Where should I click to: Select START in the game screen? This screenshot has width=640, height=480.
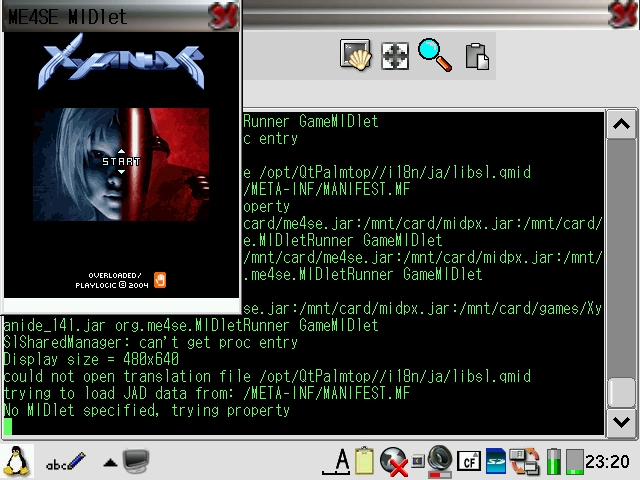pyautogui.click(x=121, y=161)
